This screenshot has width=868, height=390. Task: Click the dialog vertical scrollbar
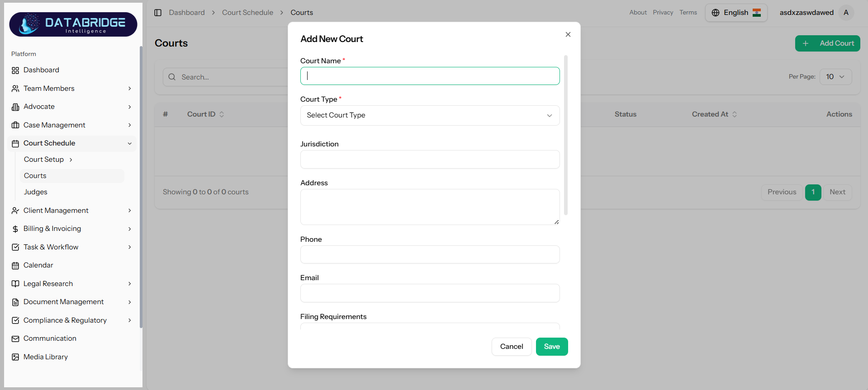coord(566,135)
